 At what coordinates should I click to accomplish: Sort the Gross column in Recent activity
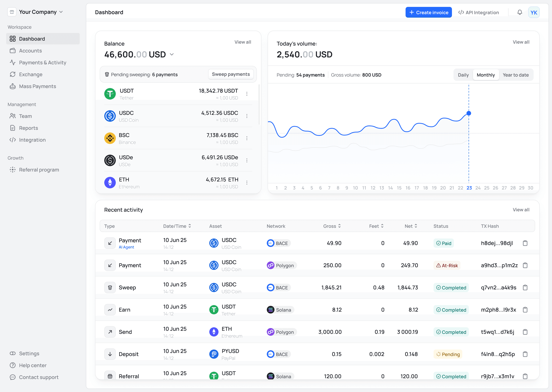(x=340, y=226)
